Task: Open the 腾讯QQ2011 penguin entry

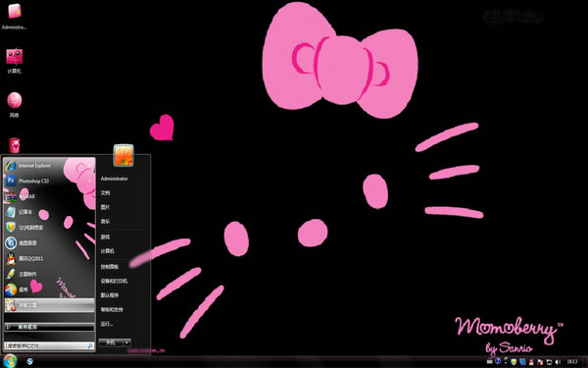Action: click(x=49, y=258)
